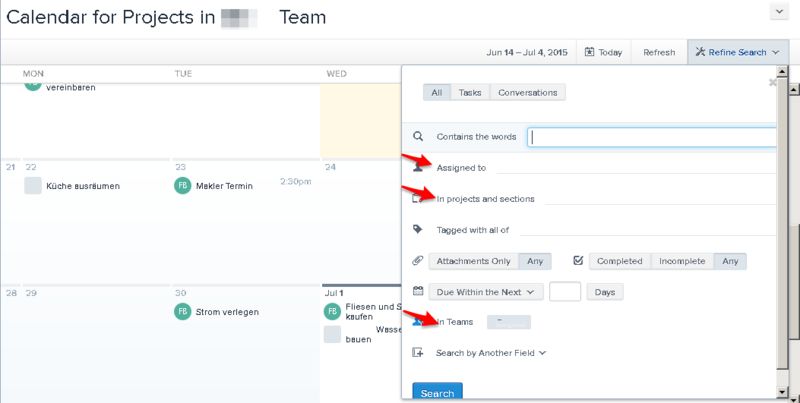The image size is (800, 403).
Task: Click the tag icon for Tagged with all of
Action: [418, 229]
